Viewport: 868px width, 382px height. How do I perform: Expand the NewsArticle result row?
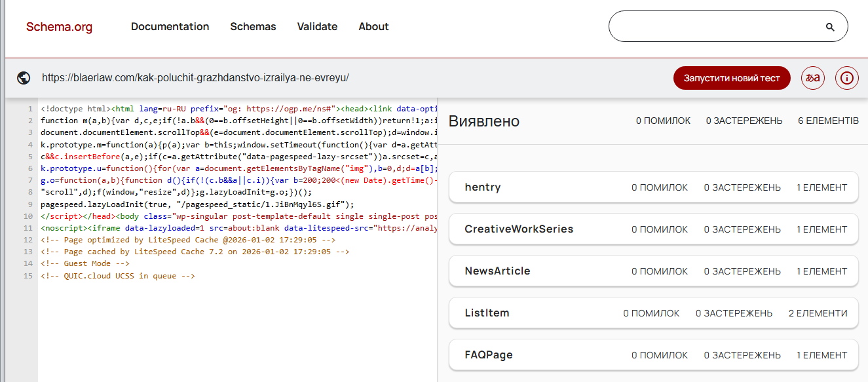[x=653, y=271]
